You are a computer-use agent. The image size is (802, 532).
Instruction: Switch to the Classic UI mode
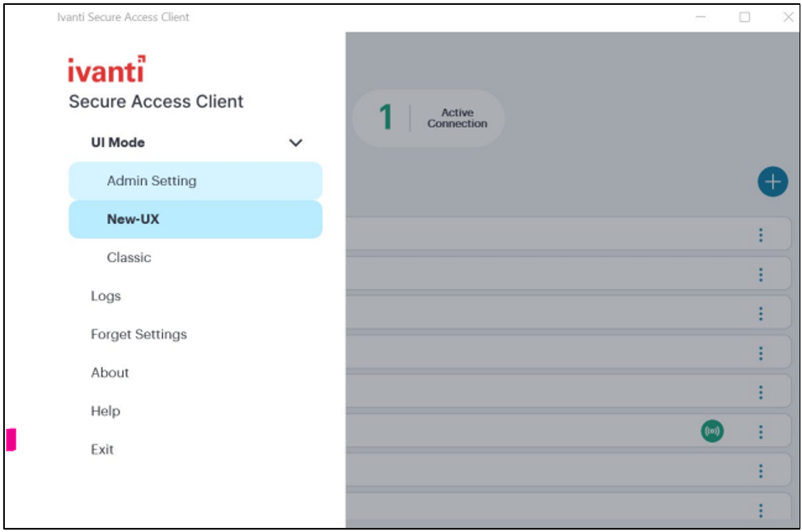(x=129, y=258)
